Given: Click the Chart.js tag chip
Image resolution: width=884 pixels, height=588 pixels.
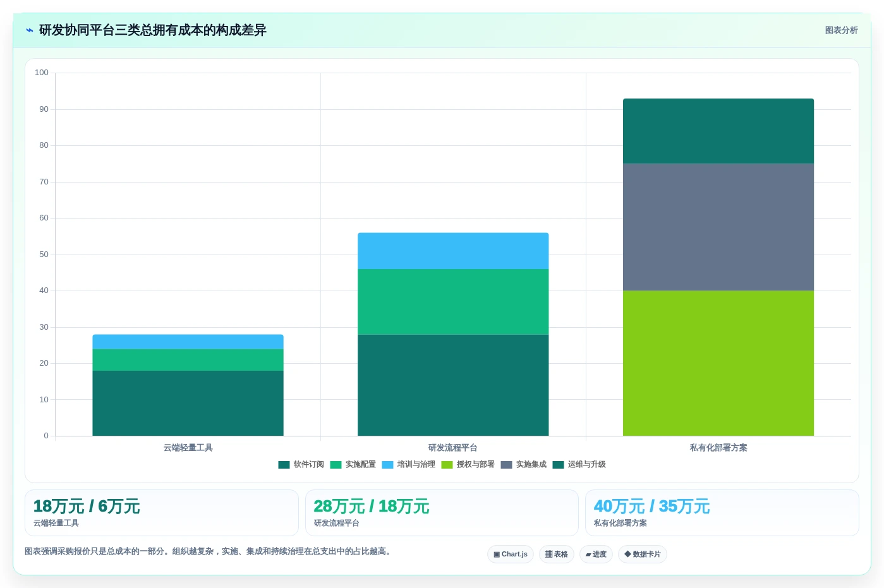Looking at the screenshot, I should point(511,554).
